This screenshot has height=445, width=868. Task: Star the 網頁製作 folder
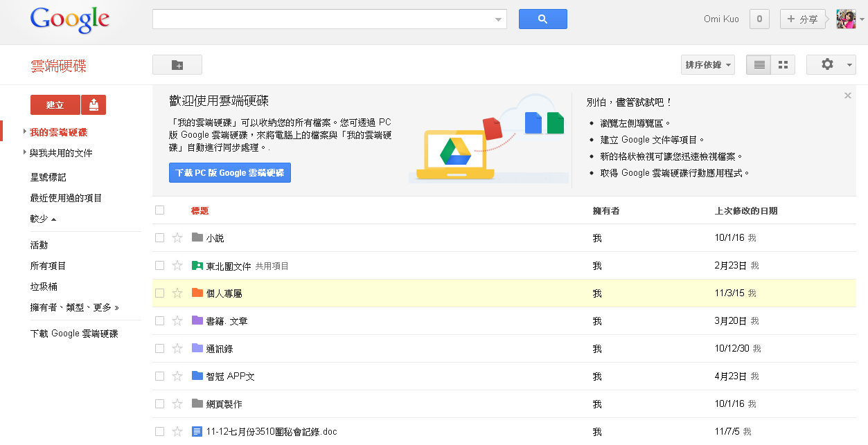177,404
